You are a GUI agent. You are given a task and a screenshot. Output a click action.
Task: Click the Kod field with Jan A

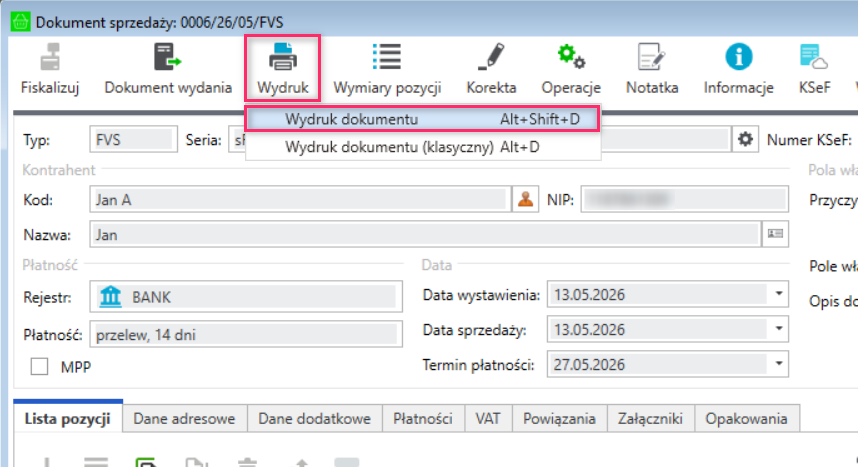coord(300,199)
